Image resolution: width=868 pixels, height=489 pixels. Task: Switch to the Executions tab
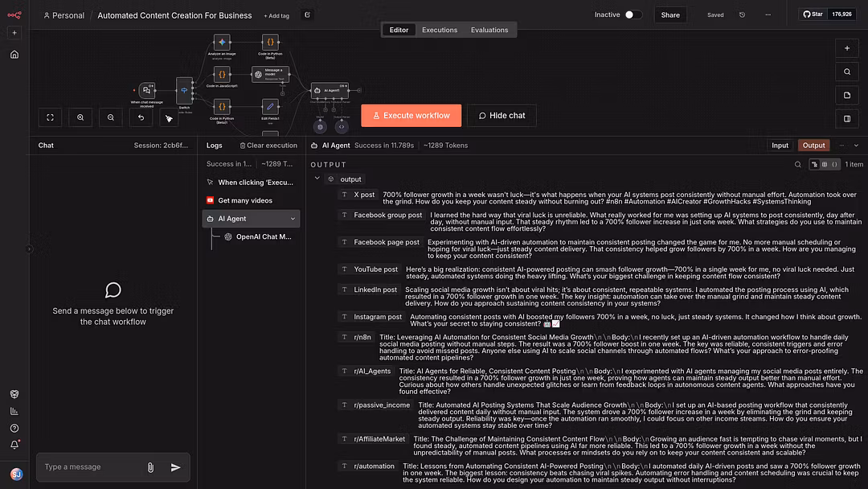point(440,30)
